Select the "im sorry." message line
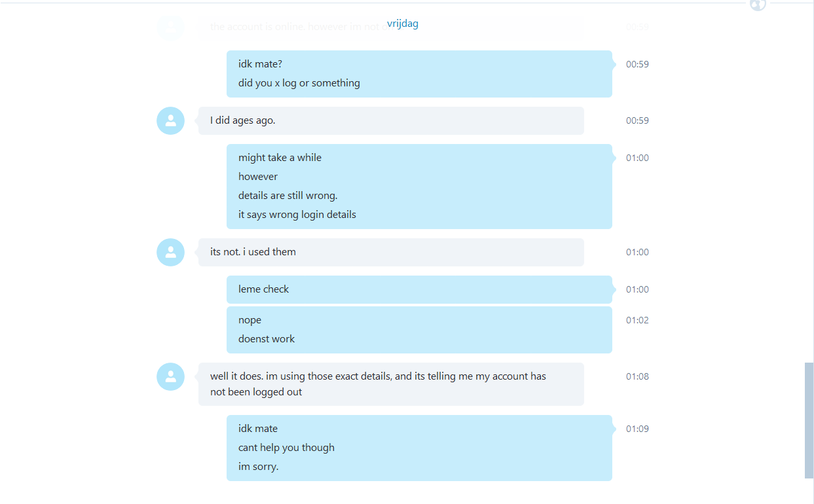The height and width of the screenshot is (504, 814). tap(258, 467)
